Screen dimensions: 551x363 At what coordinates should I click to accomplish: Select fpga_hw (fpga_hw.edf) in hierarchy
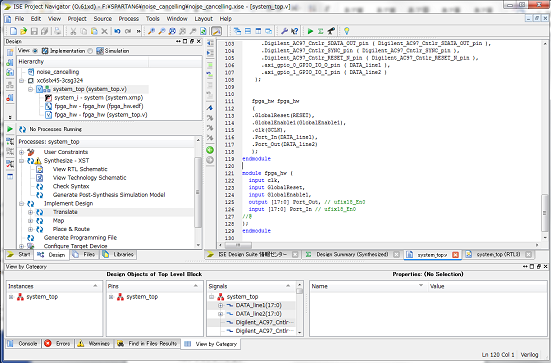pyautogui.click(x=99, y=106)
